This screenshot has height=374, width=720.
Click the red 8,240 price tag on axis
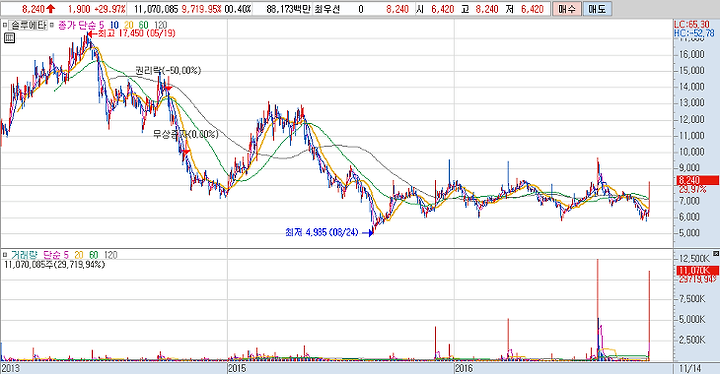tap(697, 180)
